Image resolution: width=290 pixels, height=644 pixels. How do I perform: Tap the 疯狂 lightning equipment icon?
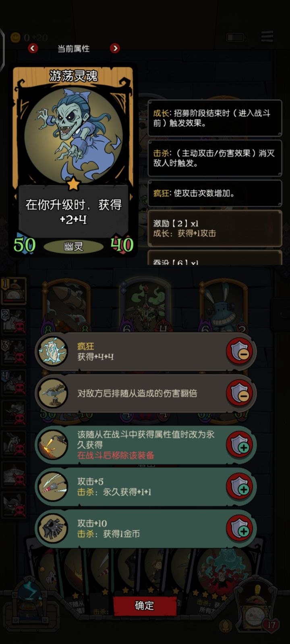[x=52, y=351]
